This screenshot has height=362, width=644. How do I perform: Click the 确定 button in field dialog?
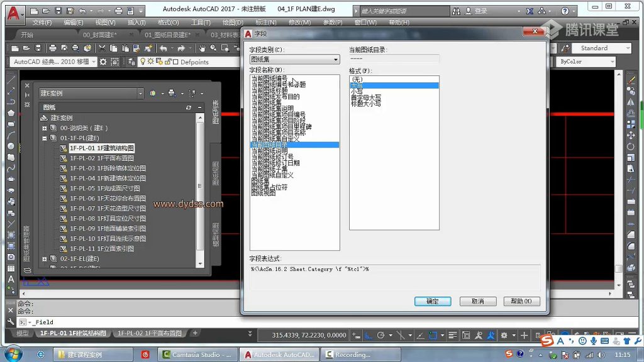click(433, 301)
